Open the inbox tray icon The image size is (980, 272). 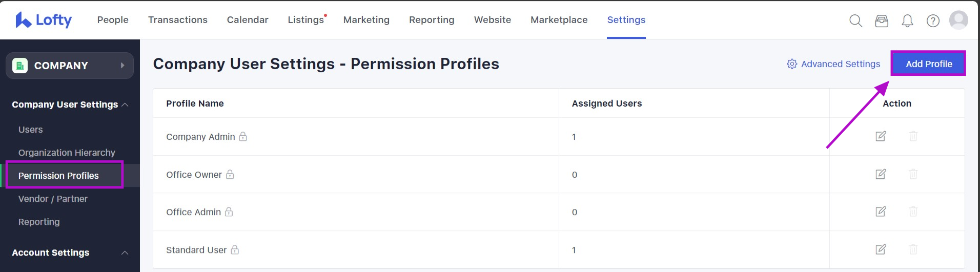click(x=882, y=20)
